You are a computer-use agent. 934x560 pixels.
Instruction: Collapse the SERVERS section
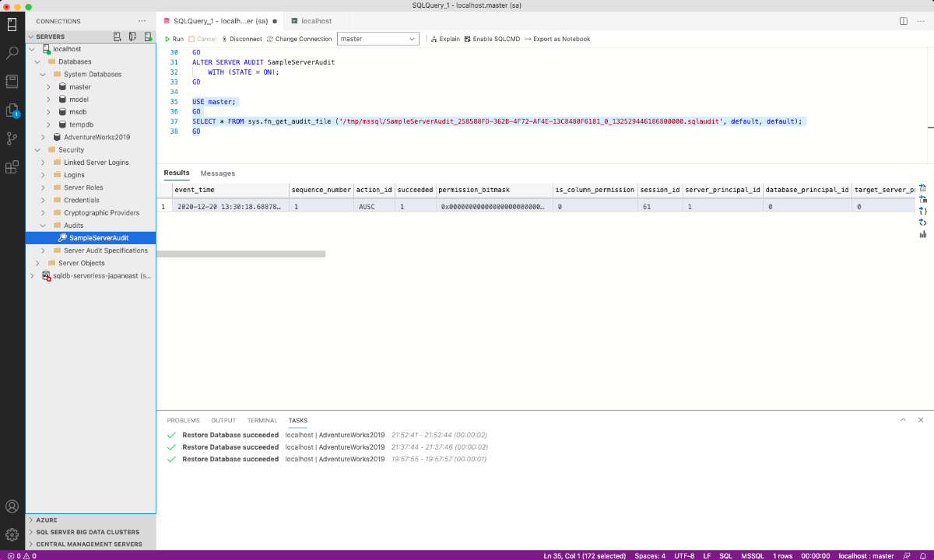click(x=31, y=37)
